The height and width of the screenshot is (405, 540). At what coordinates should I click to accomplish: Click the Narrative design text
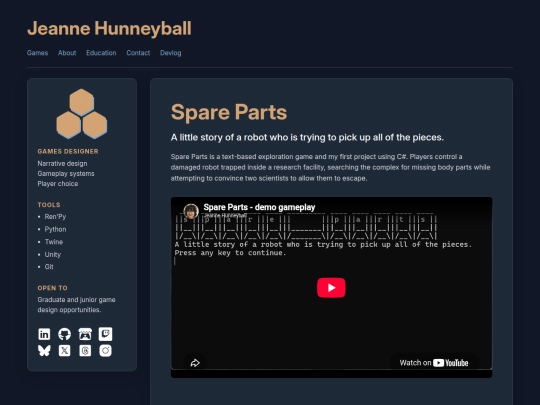[x=62, y=163]
